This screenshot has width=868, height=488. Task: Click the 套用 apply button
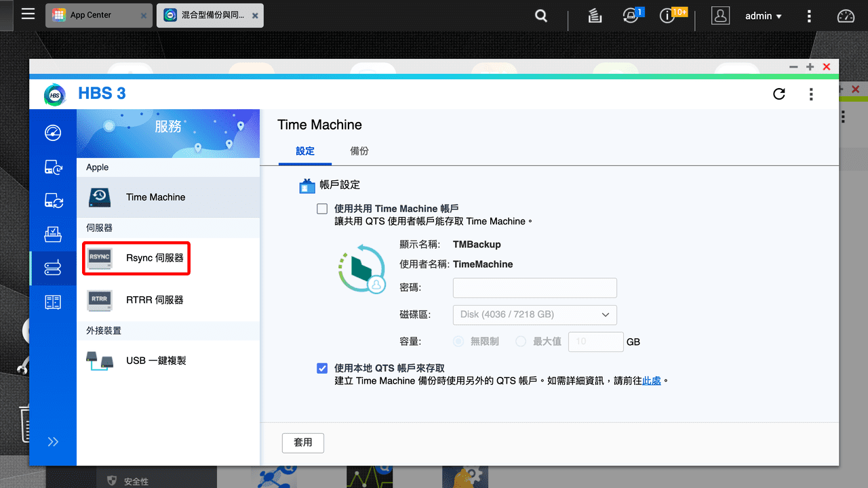tap(302, 443)
